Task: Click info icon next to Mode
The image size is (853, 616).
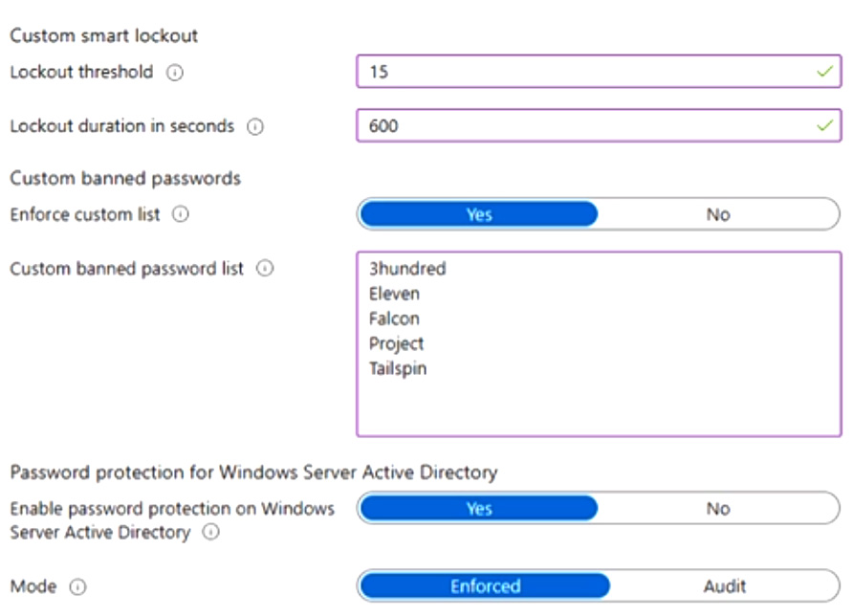Action: coord(78,586)
